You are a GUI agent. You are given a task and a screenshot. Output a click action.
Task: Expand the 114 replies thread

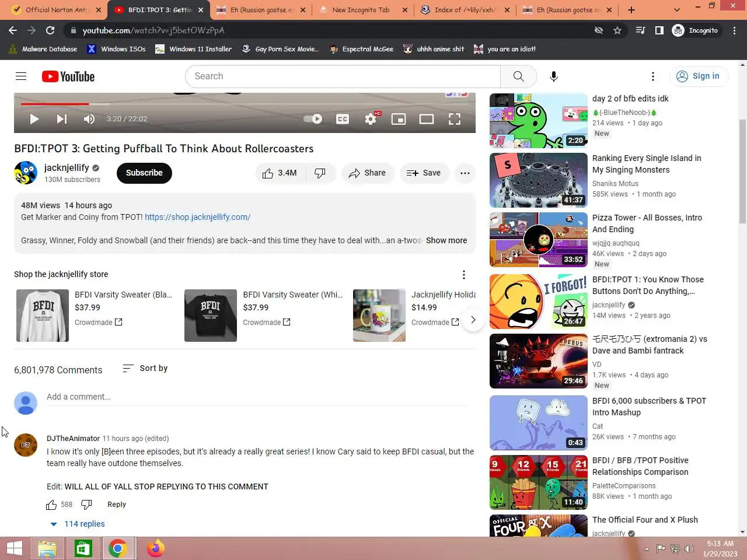(78, 524)
